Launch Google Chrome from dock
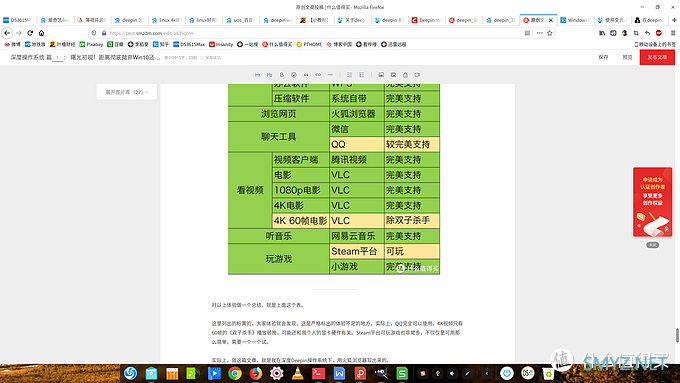680x383 pixels. [x=235, y=373]
